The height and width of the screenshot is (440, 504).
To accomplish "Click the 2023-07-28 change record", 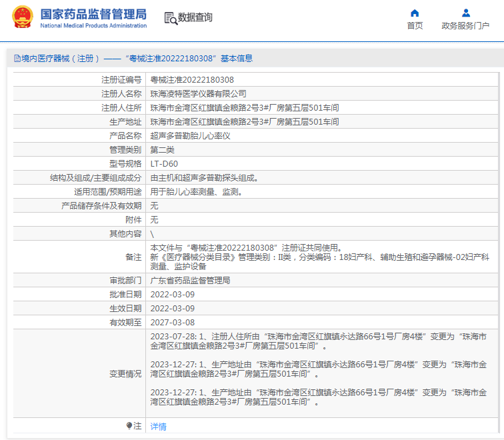I will tap(318, 341).
